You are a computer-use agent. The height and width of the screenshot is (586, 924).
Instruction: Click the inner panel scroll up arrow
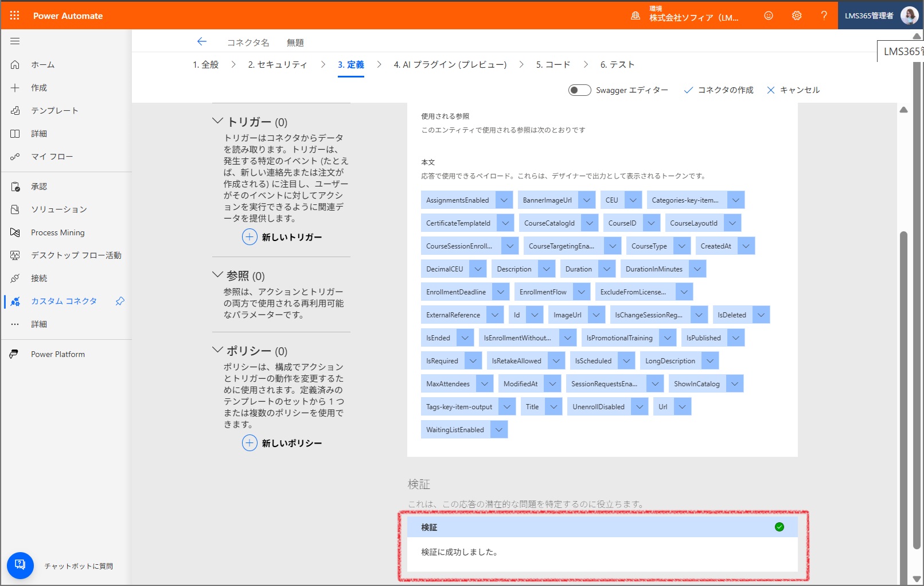[903, 110]
